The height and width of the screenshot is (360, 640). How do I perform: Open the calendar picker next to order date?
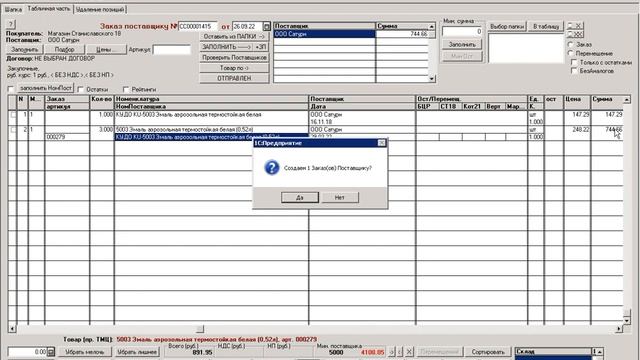coord(267,27)
